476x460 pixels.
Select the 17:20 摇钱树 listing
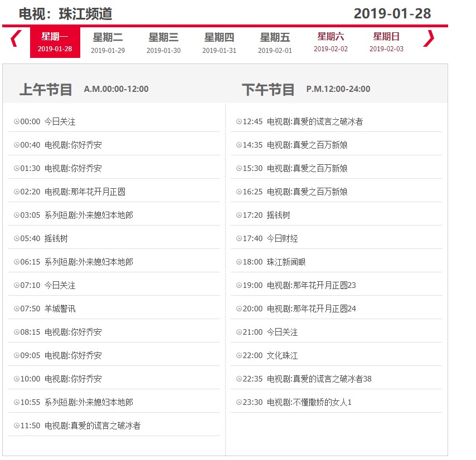(336, 215)
